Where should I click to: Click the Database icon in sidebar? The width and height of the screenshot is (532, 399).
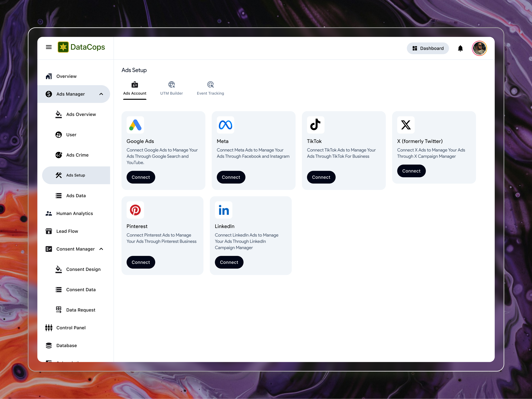click(49, 345)
